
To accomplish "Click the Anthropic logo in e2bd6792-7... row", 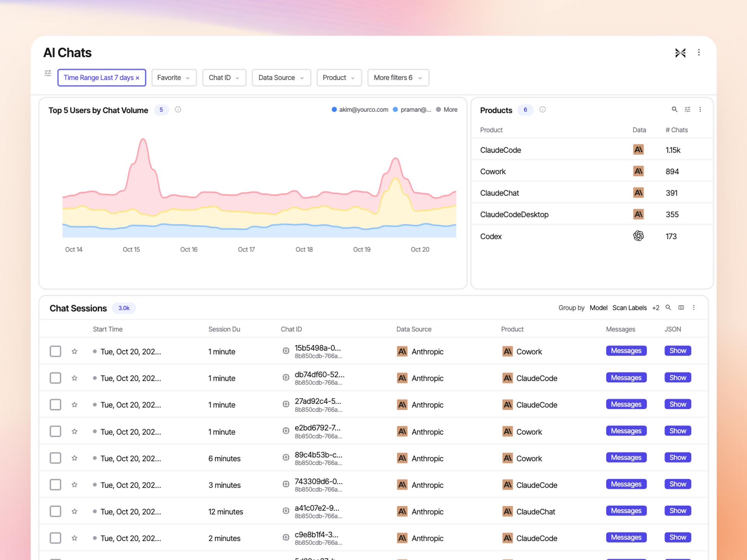I will 402,431.
